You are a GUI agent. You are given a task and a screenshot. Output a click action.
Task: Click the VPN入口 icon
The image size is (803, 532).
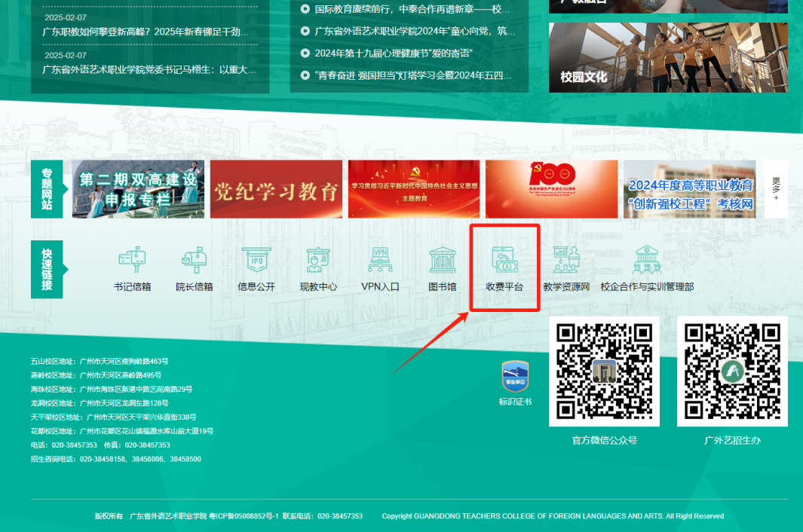click(380, 261)
